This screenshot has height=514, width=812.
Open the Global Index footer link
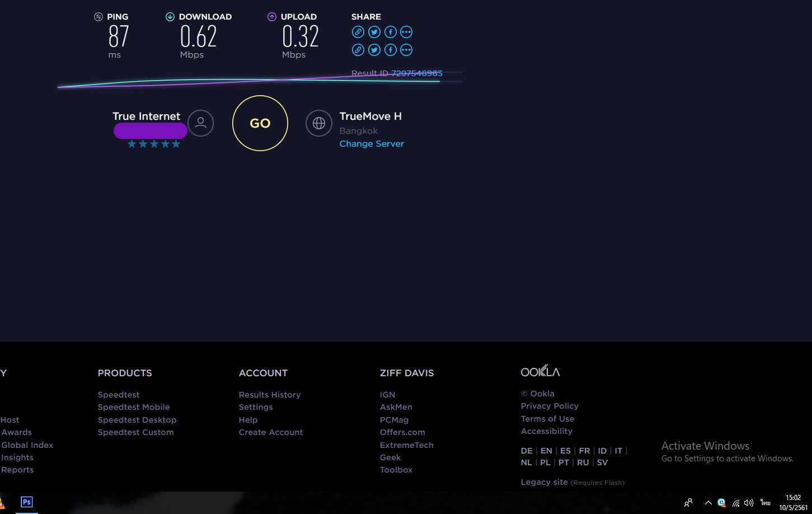coord(27,445)
